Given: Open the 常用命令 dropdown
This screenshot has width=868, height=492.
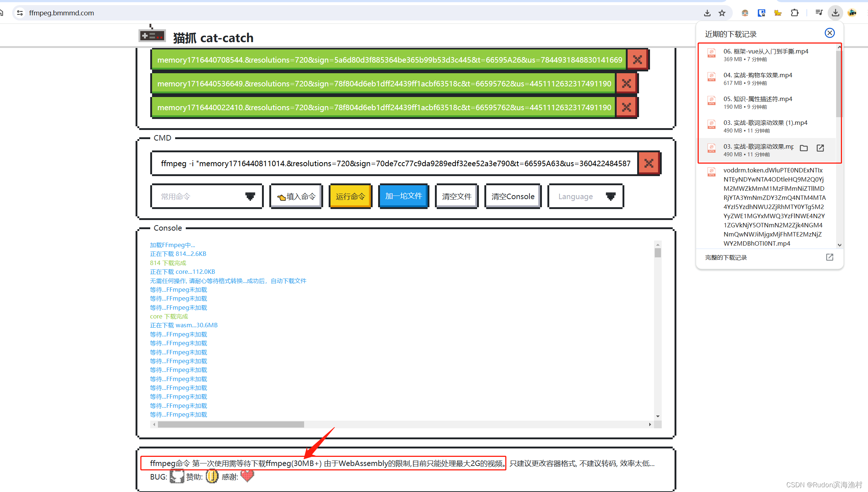Looking at the screenshot, I should pos(207,197).
